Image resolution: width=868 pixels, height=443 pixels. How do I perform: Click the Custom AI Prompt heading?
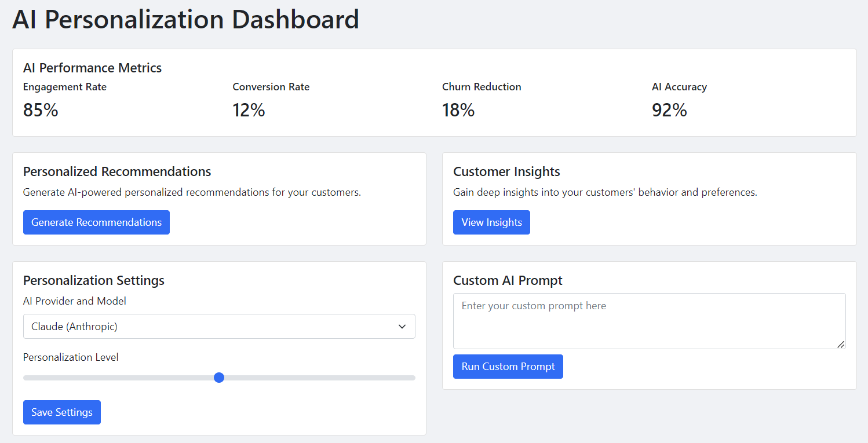tap(508, 280)
